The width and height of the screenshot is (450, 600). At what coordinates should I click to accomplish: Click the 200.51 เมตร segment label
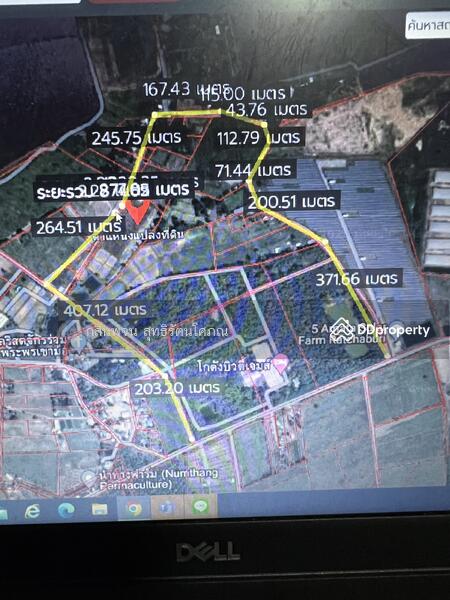click(x=291, y=201)
